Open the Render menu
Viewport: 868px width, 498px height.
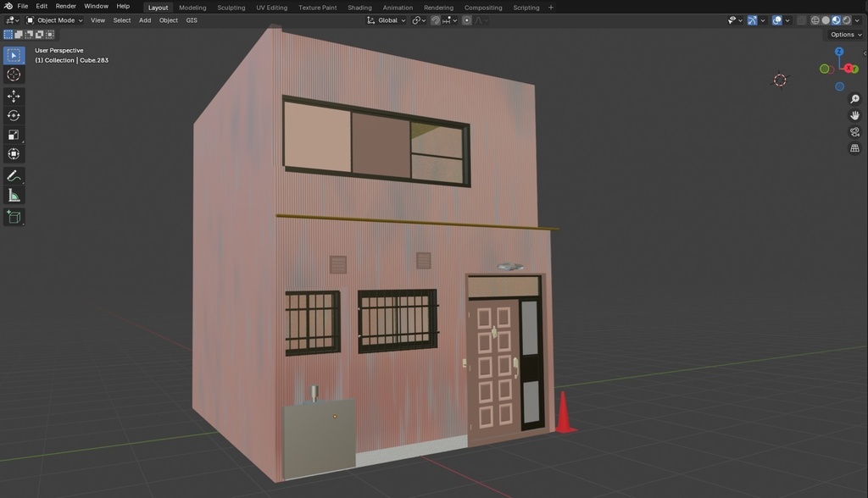(66, 6)
